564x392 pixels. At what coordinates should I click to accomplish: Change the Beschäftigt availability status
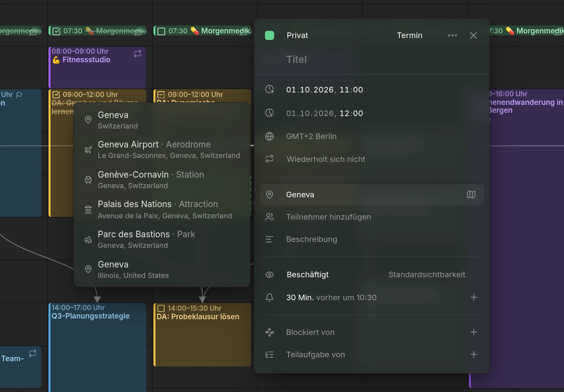(308, 275)
